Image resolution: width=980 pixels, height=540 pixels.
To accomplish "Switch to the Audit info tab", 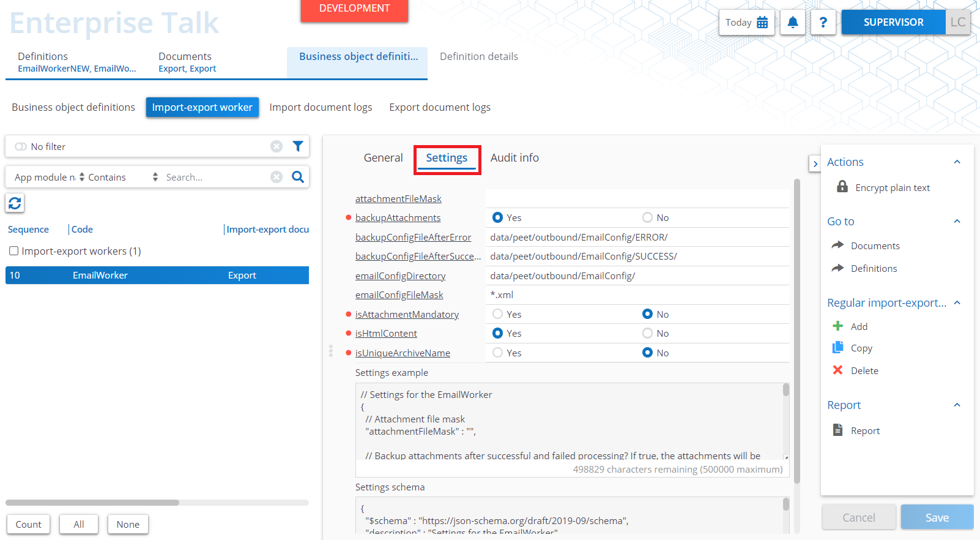I will point(514,158).
